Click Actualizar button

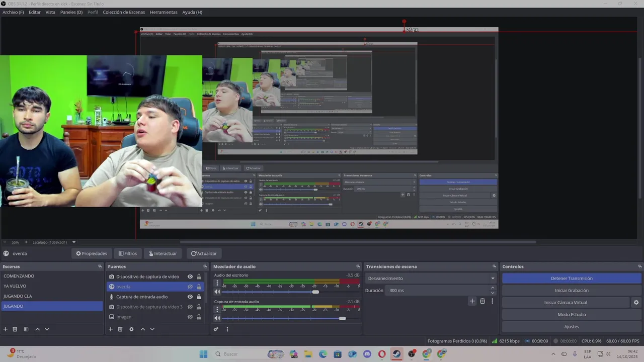pyautogui.click(x=204, y=253)
